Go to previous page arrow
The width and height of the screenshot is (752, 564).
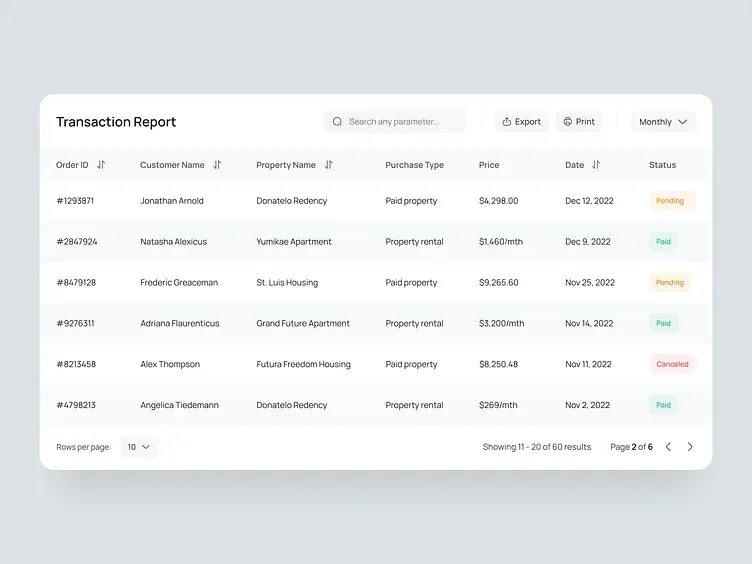668,446
